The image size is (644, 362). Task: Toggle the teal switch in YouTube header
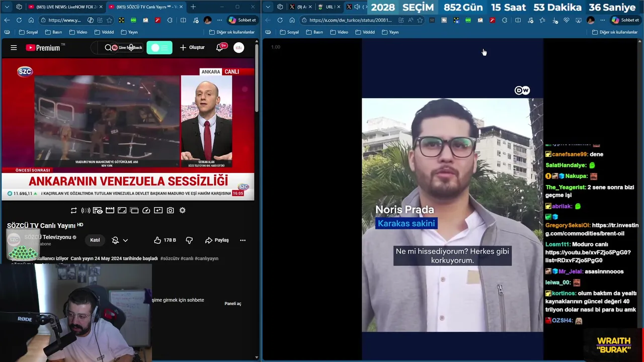pos(159,48)
